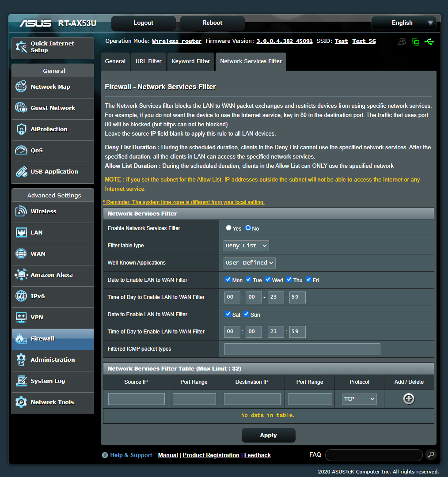This screenshot has width=448, height=477.
Task: Uncheck the Mon day checkbox
Action: (x=228, y=280)
